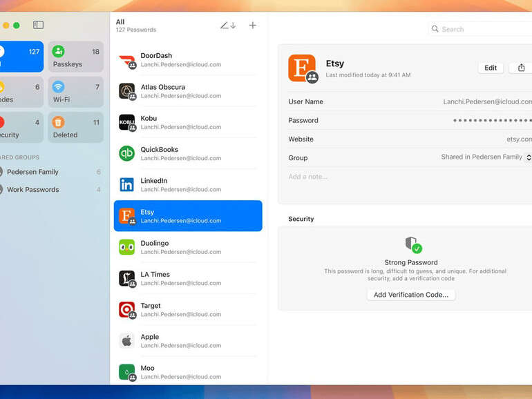Open Pedersen Family shared group
The width and height of the screenshot is (532, 399).
point(33,172)
